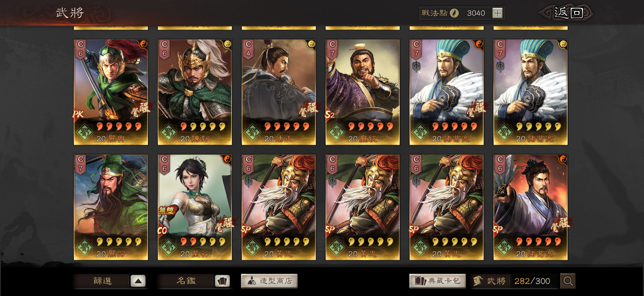Click the PK badge on 關興's card
Viewport: 644px width, 296px height.
tap(78, 114)
